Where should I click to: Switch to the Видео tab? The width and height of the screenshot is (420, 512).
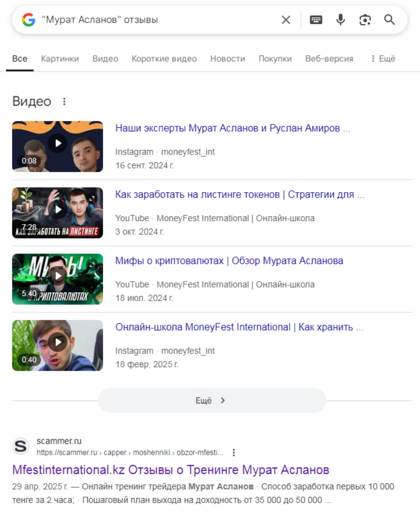pyautogui.click(x=105, y=59)
